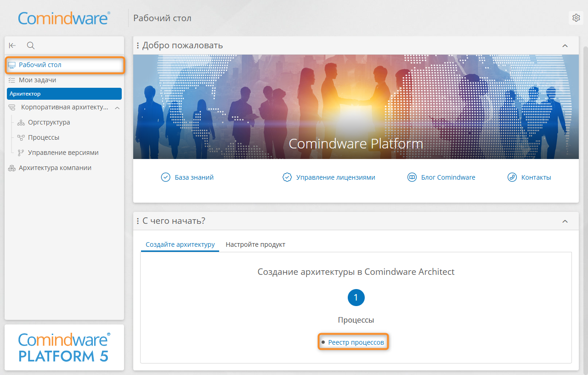This screenshot has width=588, height=375.
Task: Click the Оргструктура hierarchy icon
Action: tap(21, 123)
